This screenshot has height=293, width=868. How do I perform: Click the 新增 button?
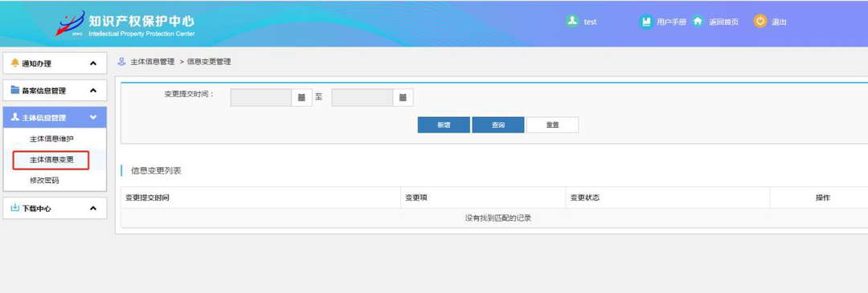[444, 125]
